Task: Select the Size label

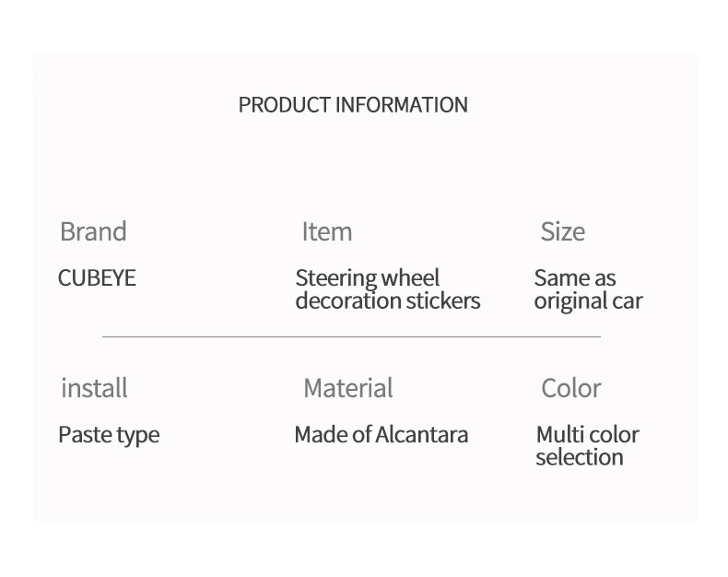Action: 562,231
